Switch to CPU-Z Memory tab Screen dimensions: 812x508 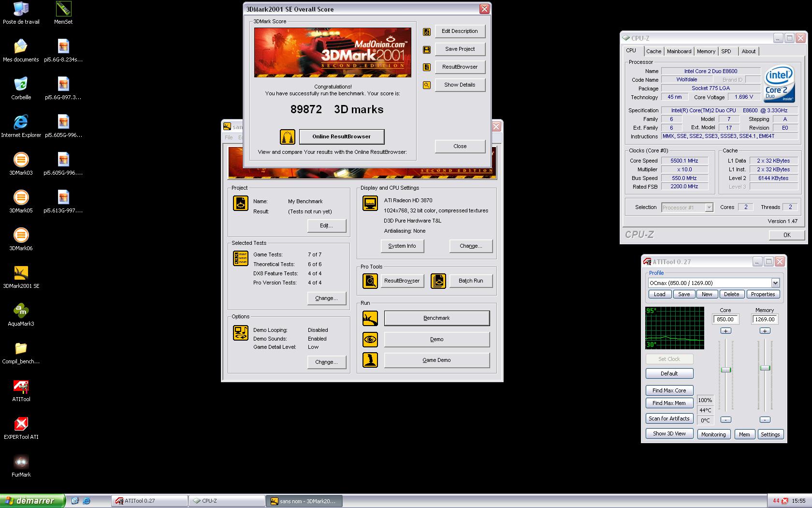click(706, 51)
